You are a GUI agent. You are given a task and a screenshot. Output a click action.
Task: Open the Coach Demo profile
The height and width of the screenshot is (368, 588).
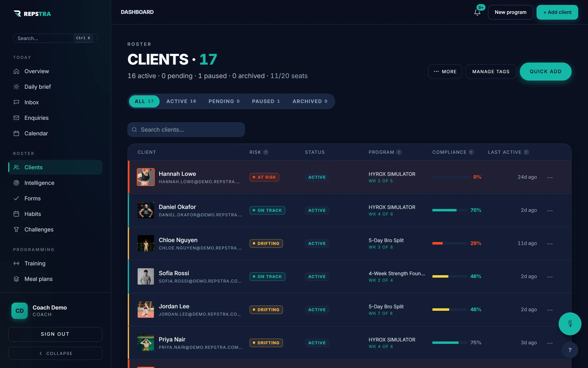click(55, 310)
